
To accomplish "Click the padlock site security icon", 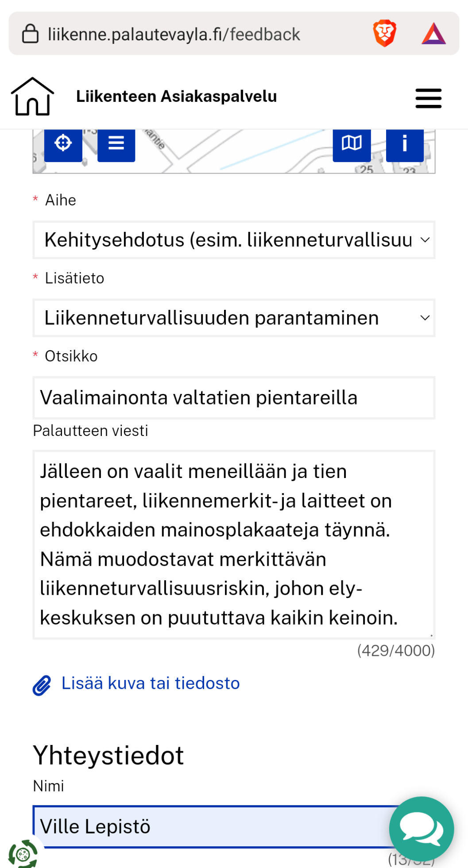I will [30, 34].
